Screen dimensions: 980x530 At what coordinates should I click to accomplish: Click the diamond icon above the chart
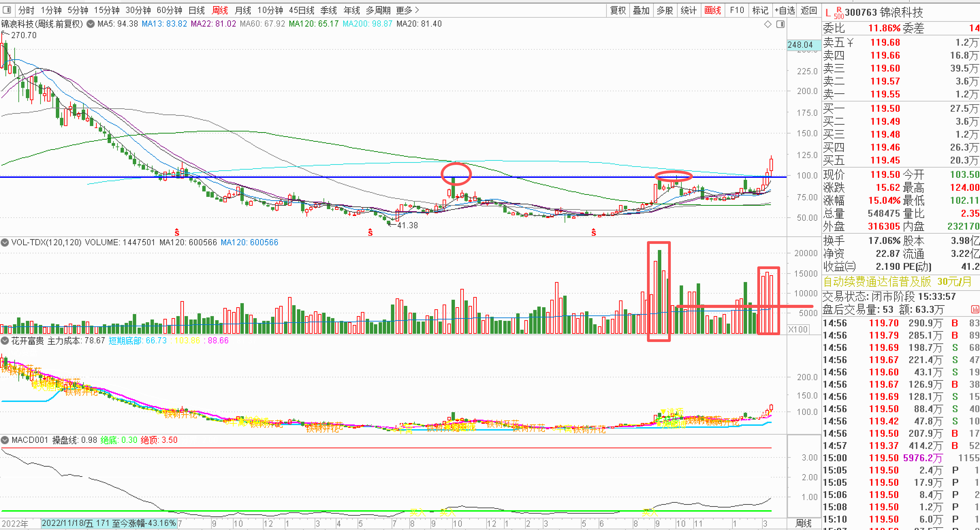point(768,24)
